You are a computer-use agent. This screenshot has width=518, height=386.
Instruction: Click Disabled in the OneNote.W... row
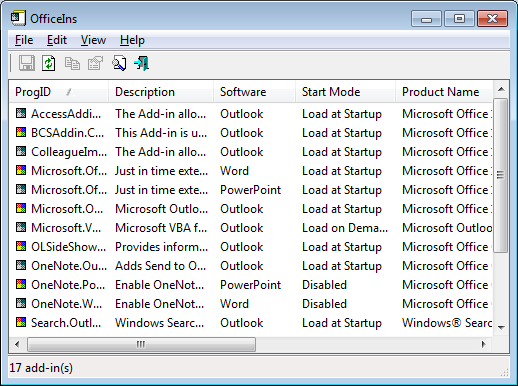324,304
